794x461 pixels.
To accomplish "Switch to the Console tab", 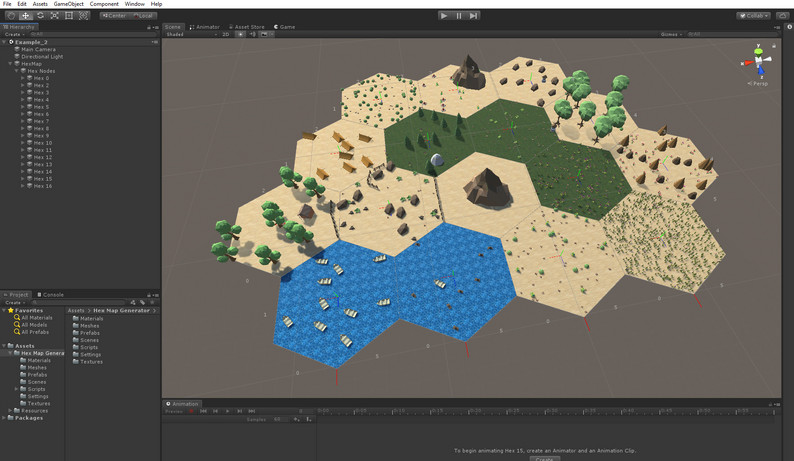I will coord(50,295).
